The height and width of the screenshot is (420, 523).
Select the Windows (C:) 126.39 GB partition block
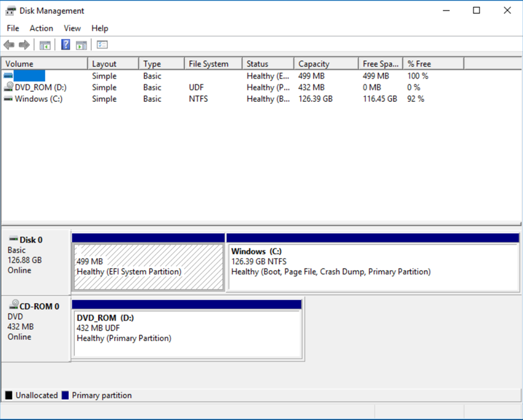(x=372, y=266)
